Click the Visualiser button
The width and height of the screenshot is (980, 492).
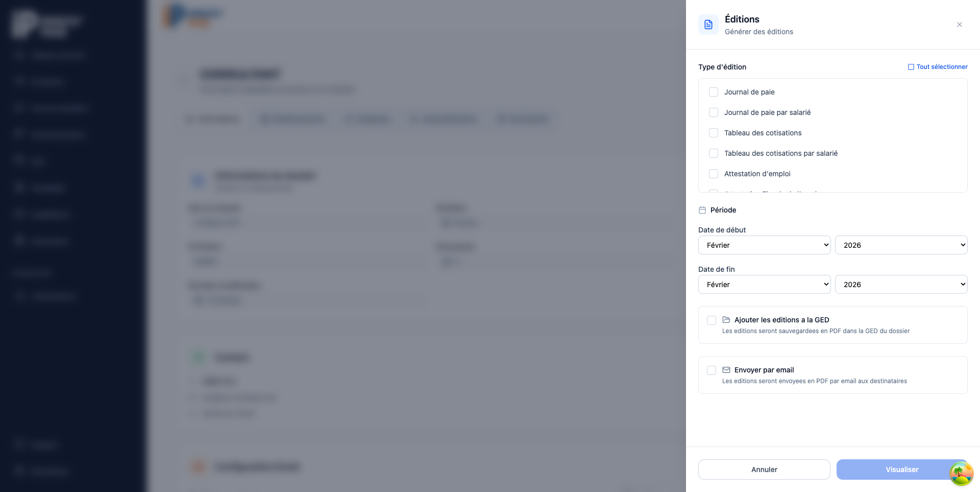(x=902, y=470)
